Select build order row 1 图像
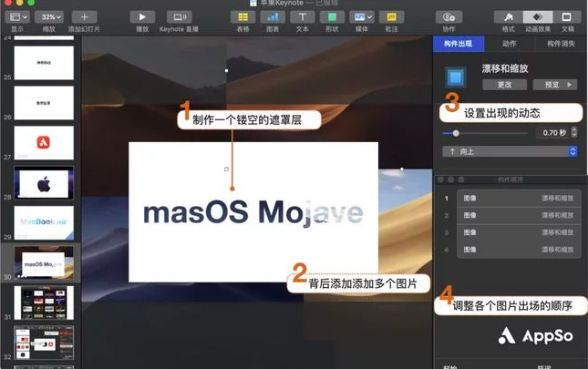Screen dimensions: 588x369 pyautogui.click(x=519, y=199)
